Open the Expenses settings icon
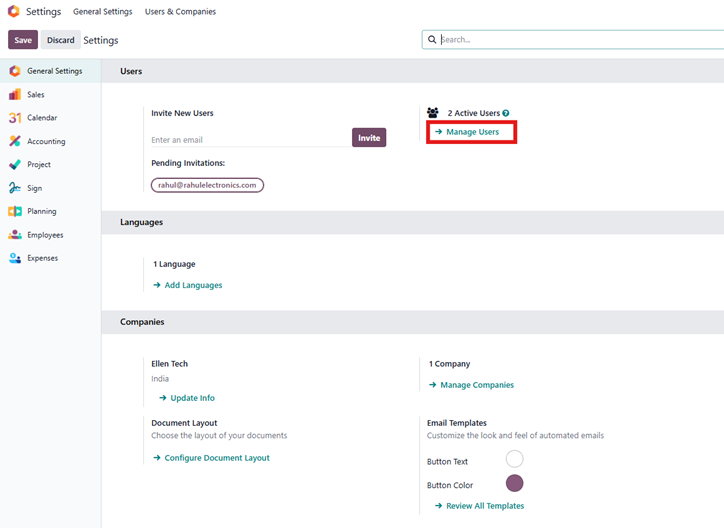 [x=14, y=258]
